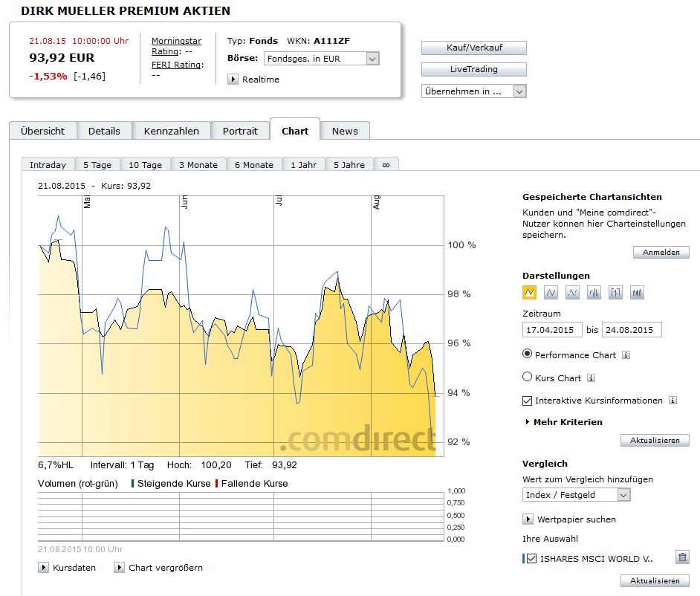Select the bar chart style icon
Viewport: 700px width, 596px height.
coord(594,292)
